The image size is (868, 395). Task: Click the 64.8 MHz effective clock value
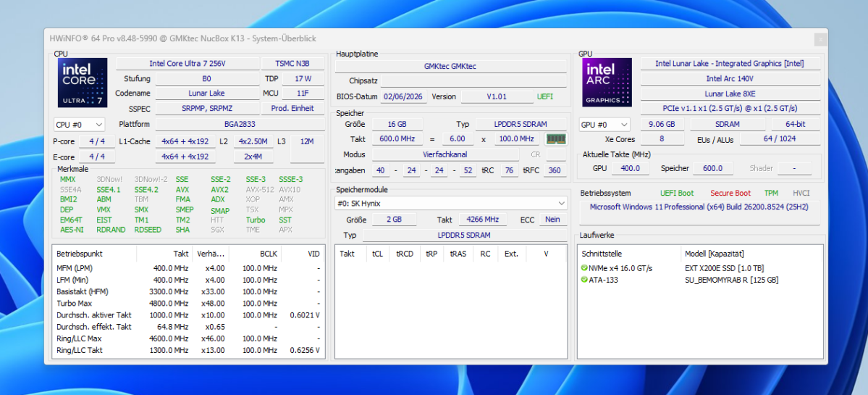click(173, 327)
